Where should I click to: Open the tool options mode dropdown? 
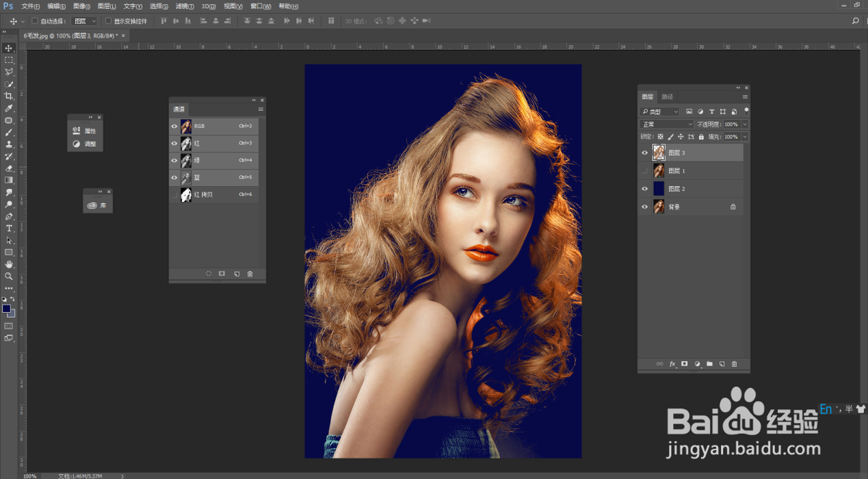click(83, 21)
